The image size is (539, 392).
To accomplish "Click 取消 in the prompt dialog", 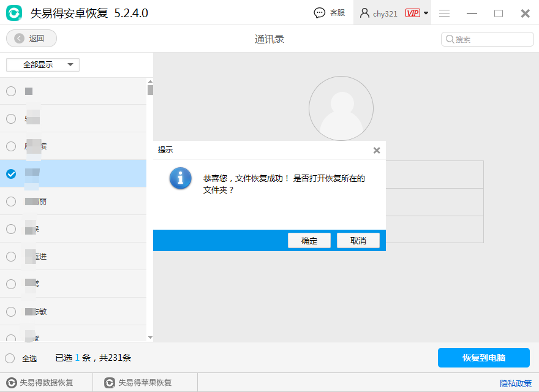I will (x=358, y=240).
